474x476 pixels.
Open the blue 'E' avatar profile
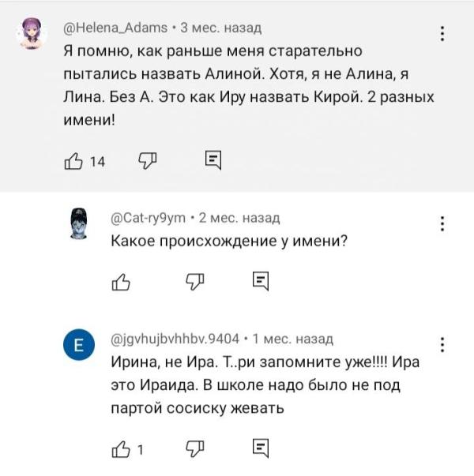78,346
